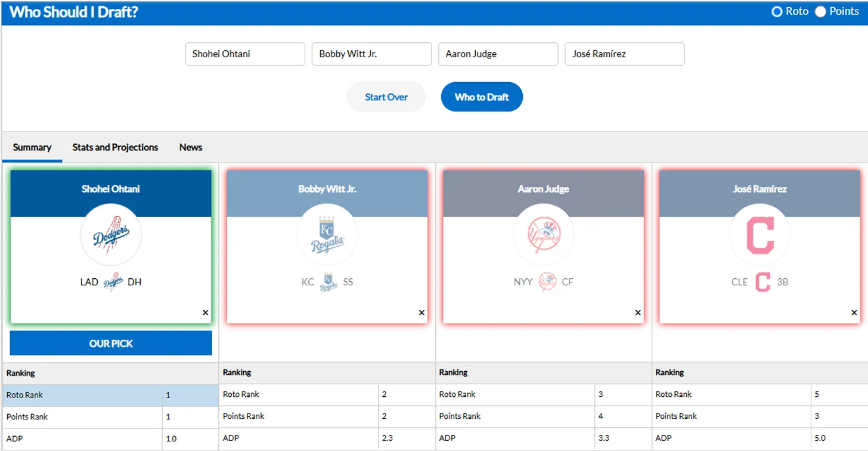Remove Aaron Judge card using X icon
This screenshot has width=868, height=451.
point(638,313)
